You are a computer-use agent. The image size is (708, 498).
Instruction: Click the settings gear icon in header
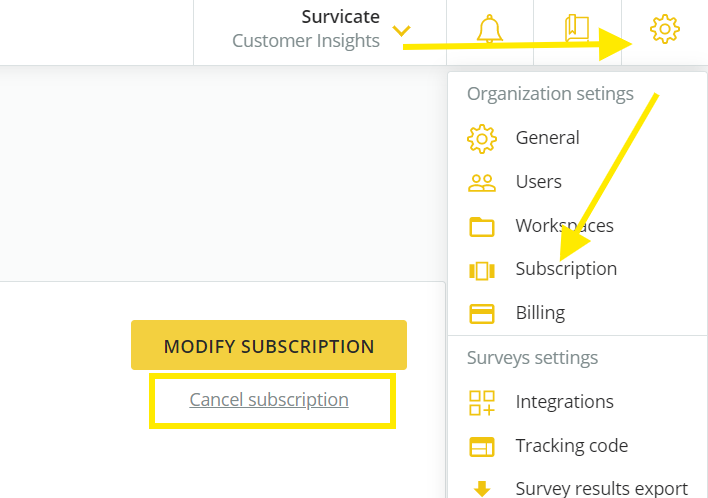(x=665, y=29)
